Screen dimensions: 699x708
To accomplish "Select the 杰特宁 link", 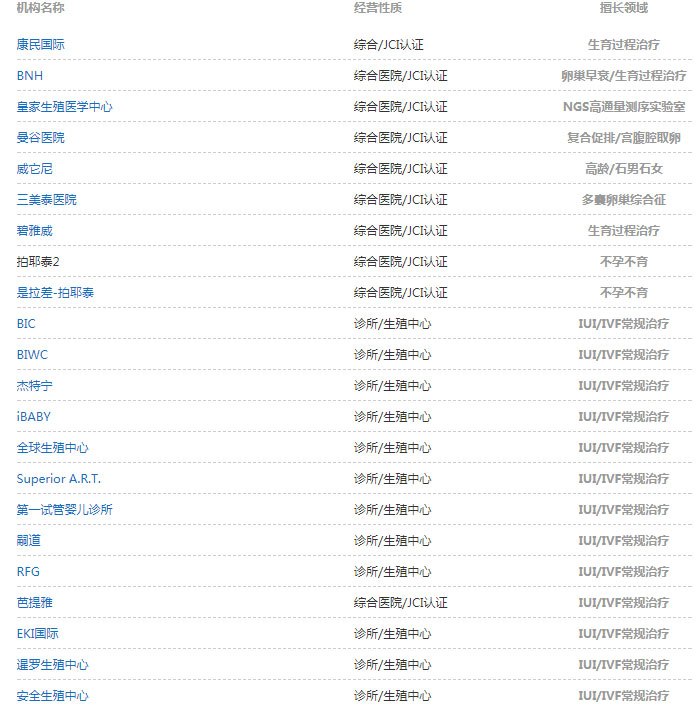I will click(34, 386).
